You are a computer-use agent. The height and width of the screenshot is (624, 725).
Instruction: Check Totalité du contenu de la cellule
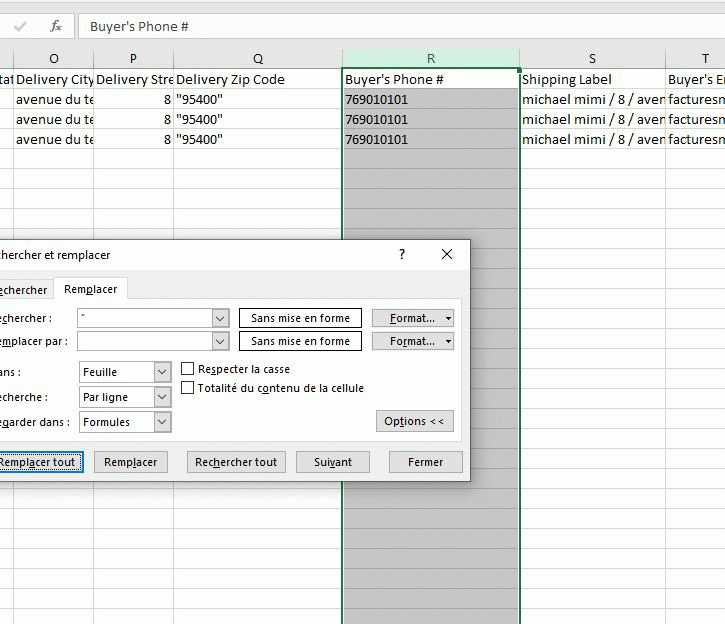pyautogui.click(x=188, y=388)
